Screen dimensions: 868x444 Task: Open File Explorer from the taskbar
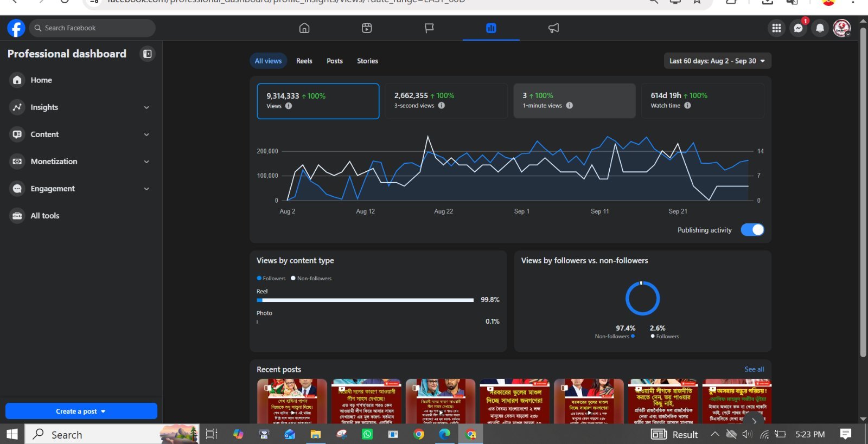315,434
